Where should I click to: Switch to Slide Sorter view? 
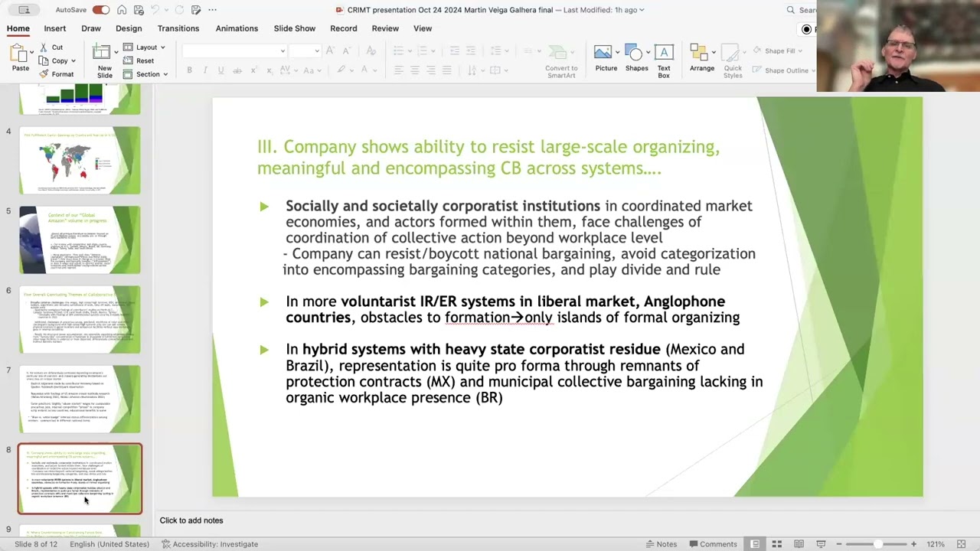coord(776,544)
